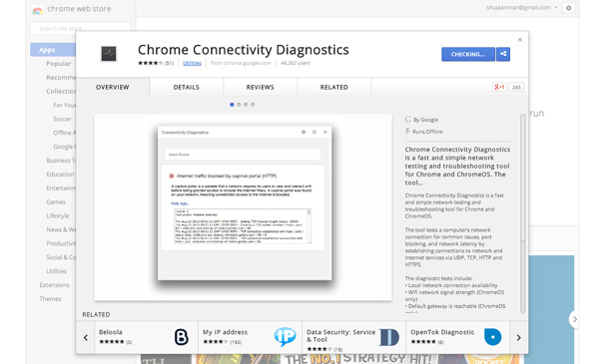Screen dimensions: 599x364
Task: Open Data Security: Service & Tool app
Action: pos(353,337)
